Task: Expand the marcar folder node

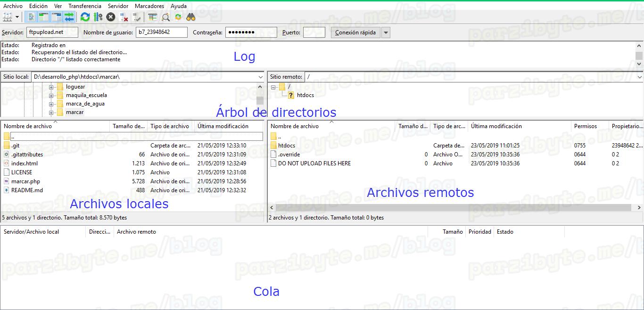Action: tap(51, 112)
